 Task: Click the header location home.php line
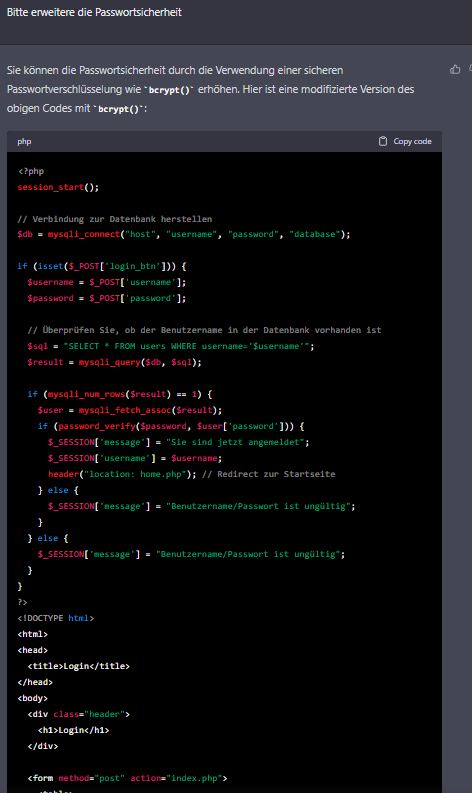(x=192, y=474)
